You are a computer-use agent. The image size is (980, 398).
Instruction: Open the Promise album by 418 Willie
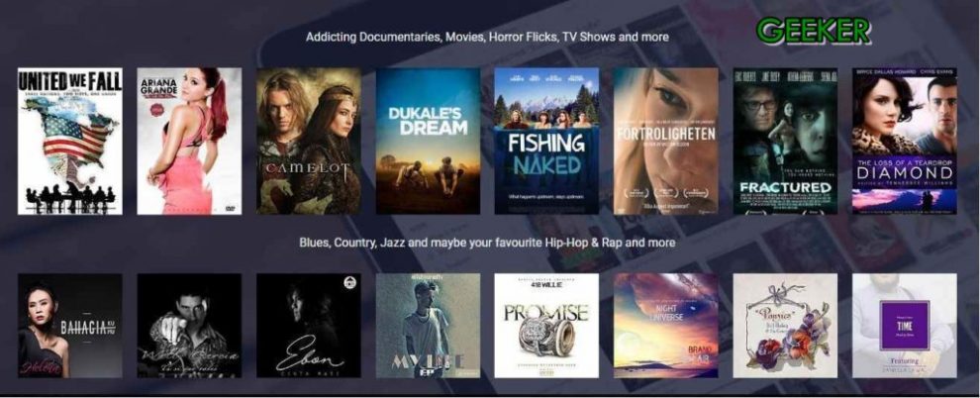(x=546, y=326)
